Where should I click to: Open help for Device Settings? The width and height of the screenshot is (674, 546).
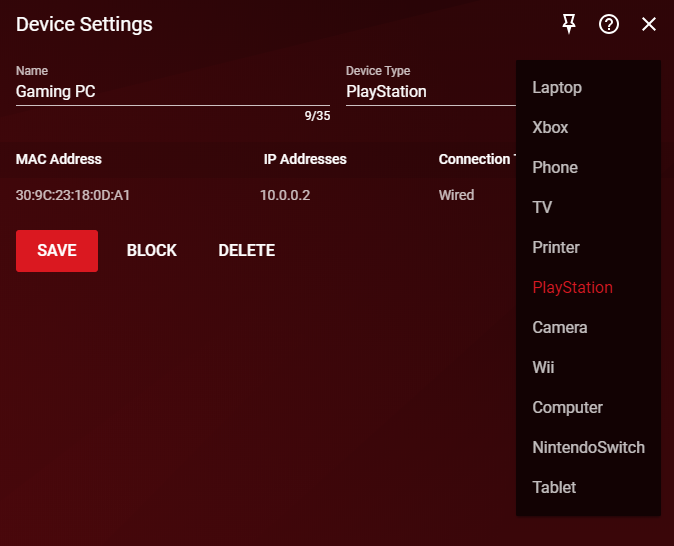[609, 25]
